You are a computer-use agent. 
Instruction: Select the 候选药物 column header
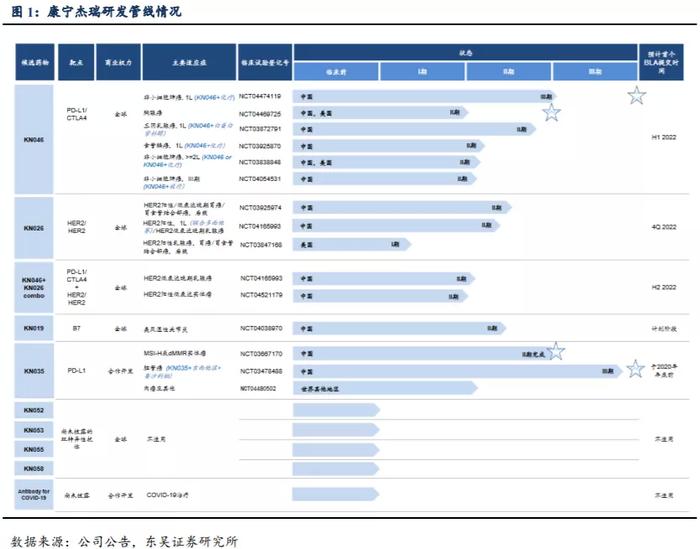click(x=35, y=62)
